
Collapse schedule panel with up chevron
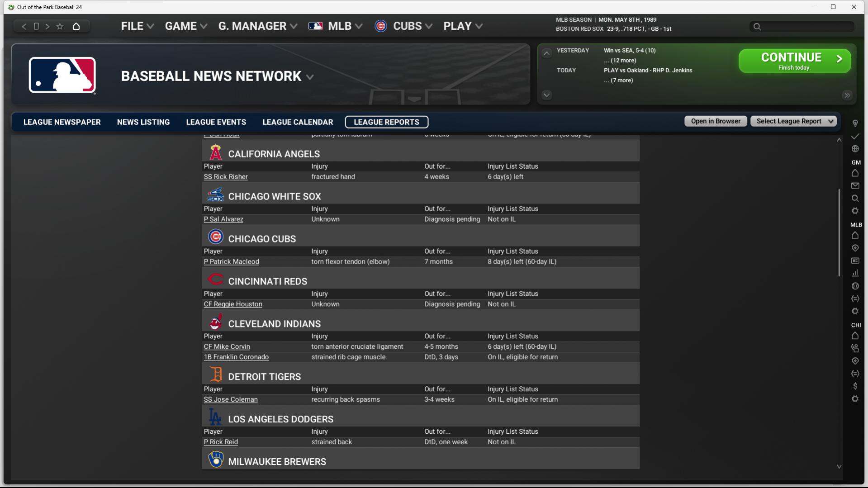click(546, 53)
